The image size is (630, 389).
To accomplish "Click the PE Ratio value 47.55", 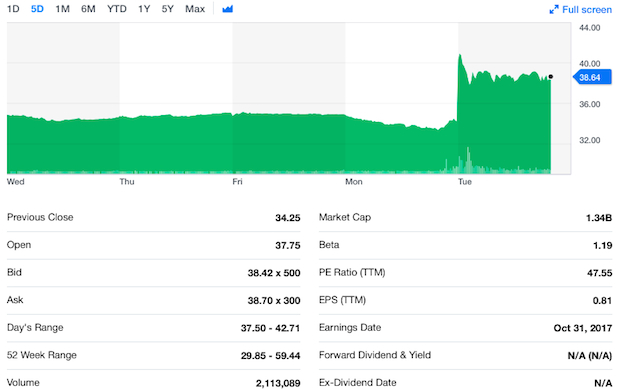I will [599, 273].
